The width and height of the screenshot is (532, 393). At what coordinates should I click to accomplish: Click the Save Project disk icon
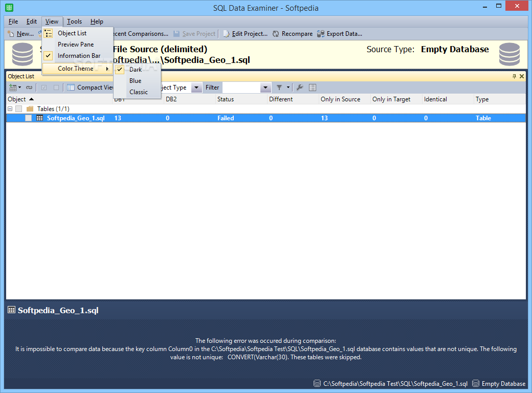tap(176, 34)
